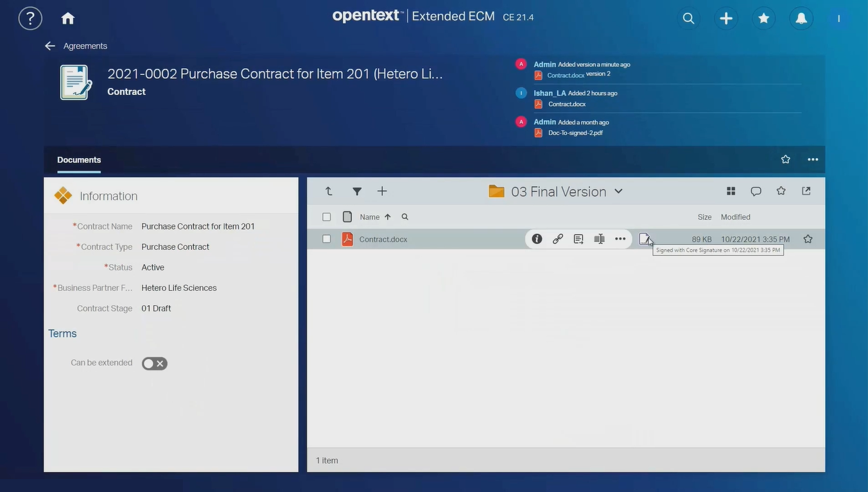Navigate up one folder level
This screenshot has height=492, width=868.
click(329, 191)
